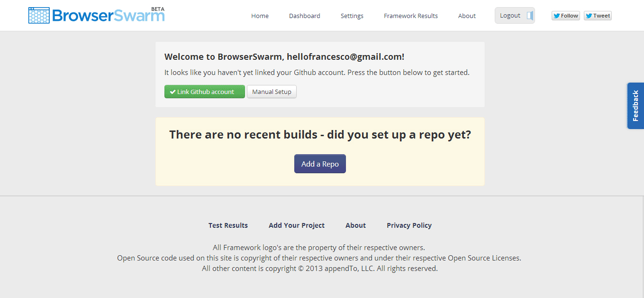This screenshot has height=298, width=644.
Task: Open the About link in the footer
Action: coord(355,225)
